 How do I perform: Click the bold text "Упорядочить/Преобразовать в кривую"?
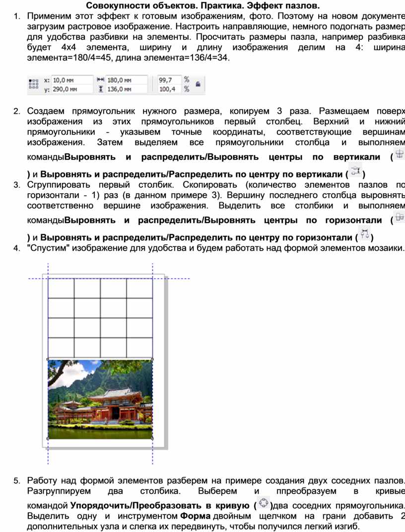click(x=160, y=506)
